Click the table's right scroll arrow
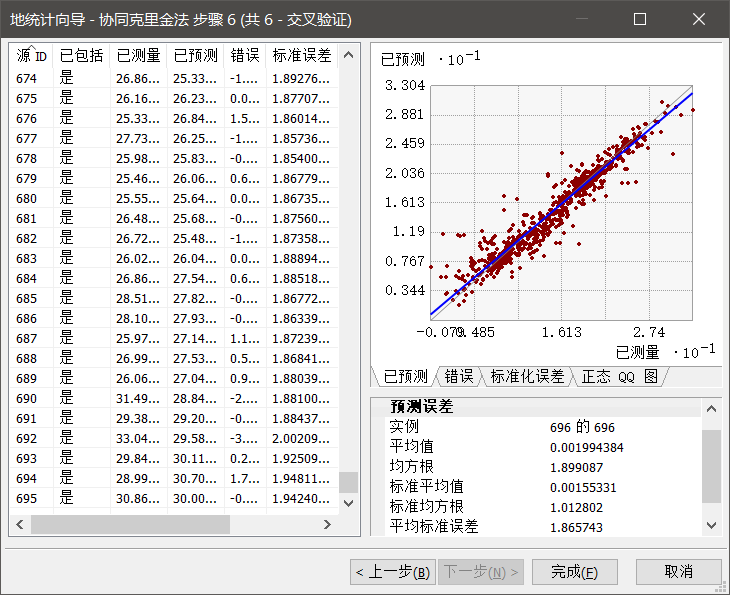The width and height of the screenshot is (730, 595). point(327,525)
